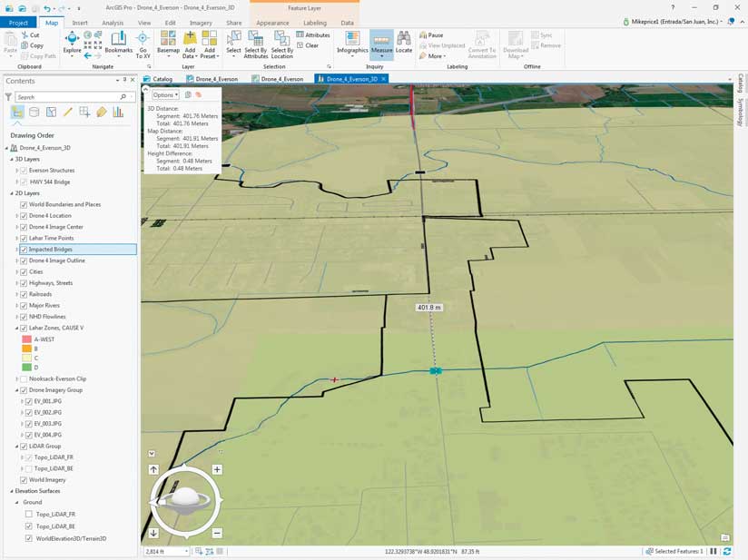The width and height of the screenshot is (748, 560).
Task: Enable the Nooksack-Everson Clip layer
Action: 24,378
